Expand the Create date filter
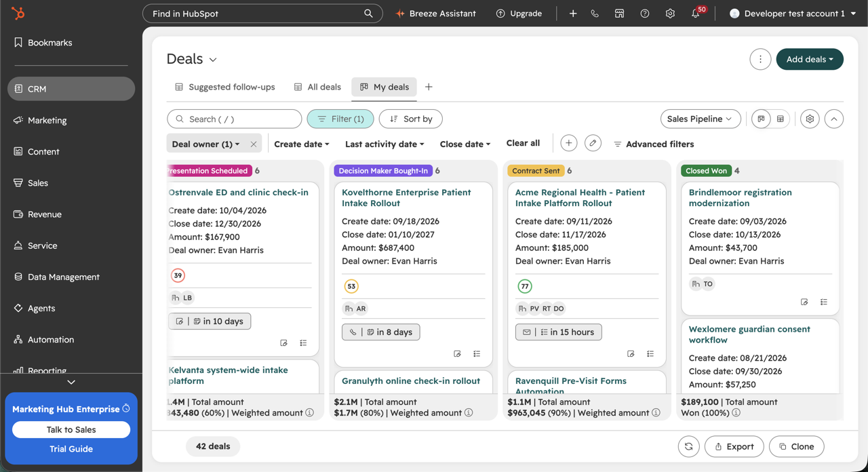 pyautogui.click(x=302, y=144)
